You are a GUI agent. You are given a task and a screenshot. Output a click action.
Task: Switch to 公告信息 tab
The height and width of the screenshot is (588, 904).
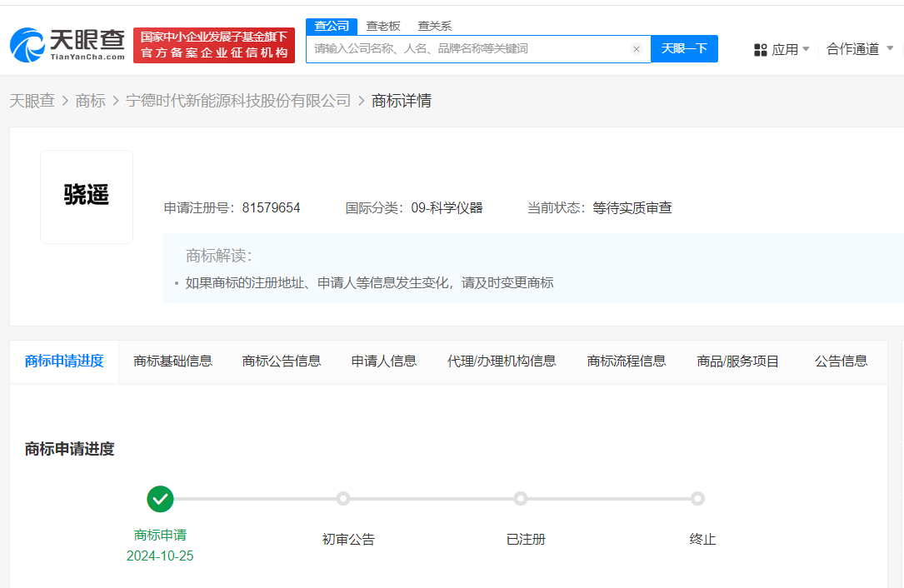coord(842,361)
